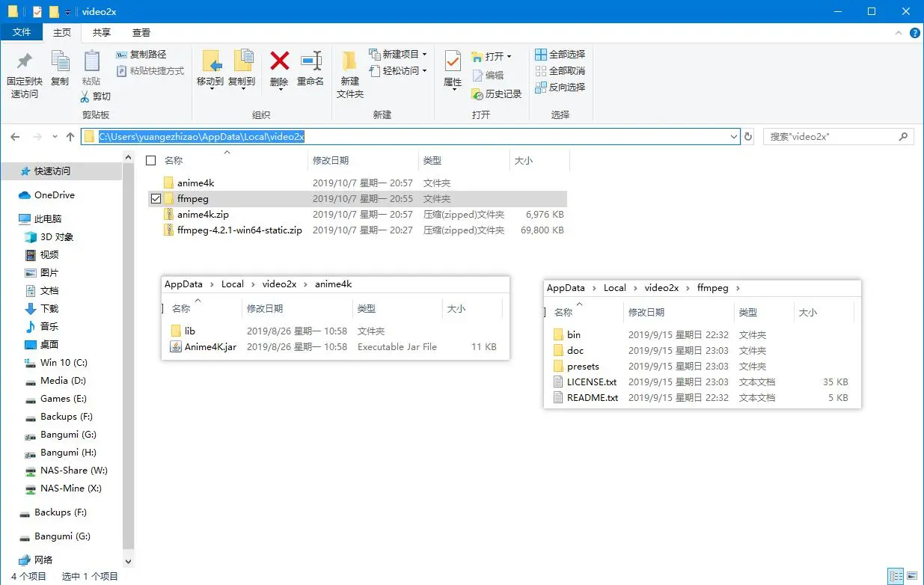Screen dimensions: 924x585
Task: Click Copy path (复制路径) button
Action: pos(141,55)
